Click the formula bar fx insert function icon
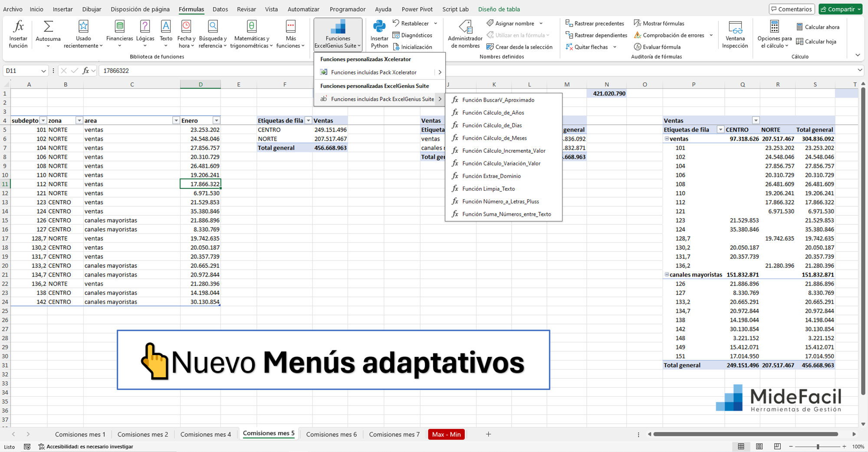Screen dimensions: 868x452 click(86, 71)
